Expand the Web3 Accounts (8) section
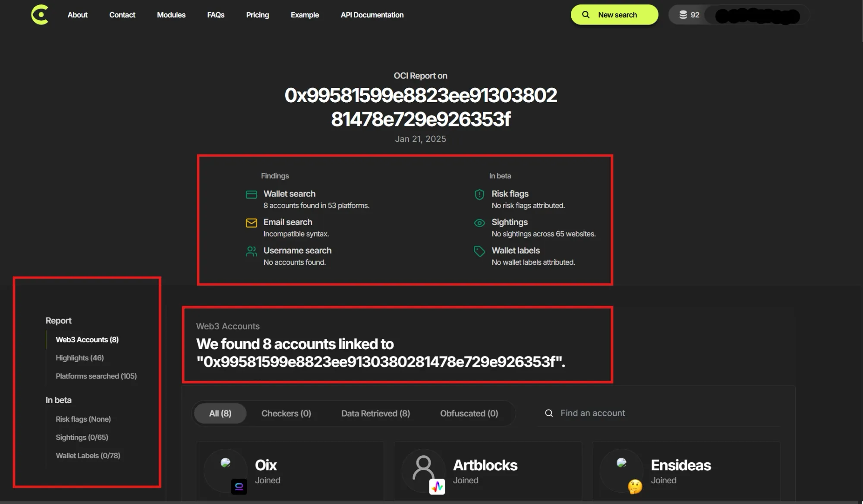Image resolution: width=863 pixels, height=504 pixels. click(86, 339)
